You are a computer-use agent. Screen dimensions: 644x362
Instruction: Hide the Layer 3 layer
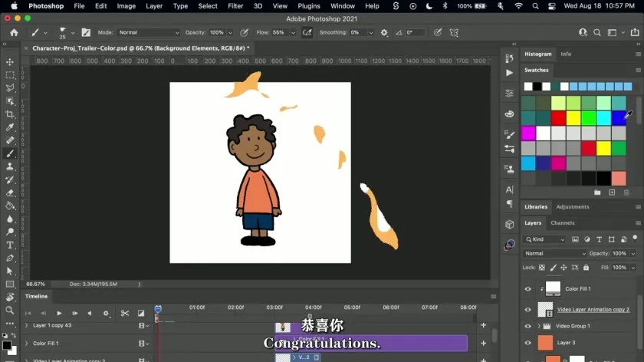coord(527,343)
